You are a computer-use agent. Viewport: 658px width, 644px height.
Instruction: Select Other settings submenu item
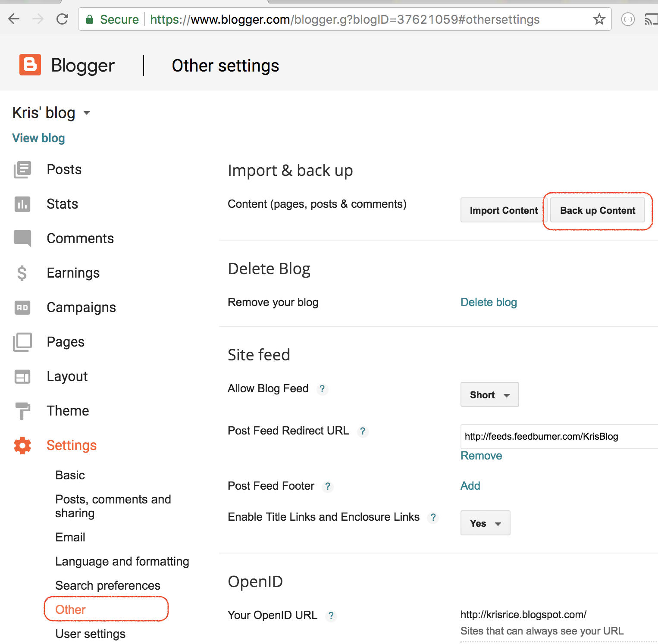pyautogui.click(x=70, y=610)
